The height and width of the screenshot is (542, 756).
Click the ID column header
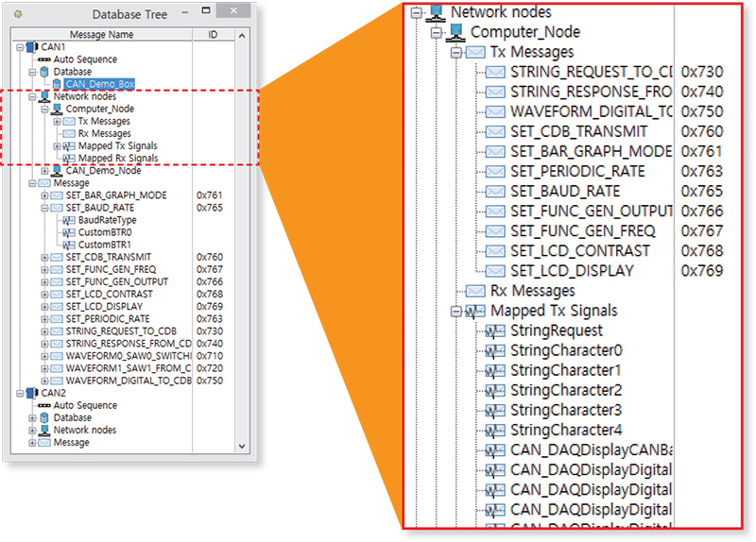pos(212,35)
